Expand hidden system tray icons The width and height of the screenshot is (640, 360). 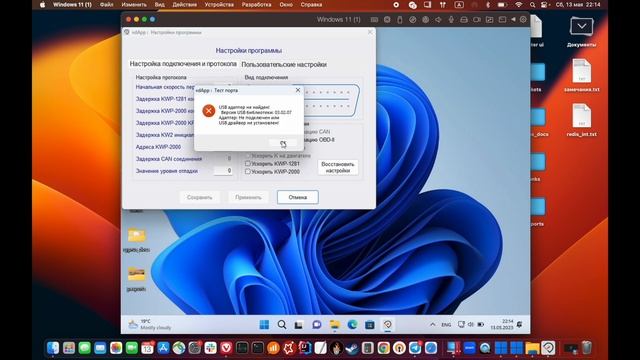(433, 324)
